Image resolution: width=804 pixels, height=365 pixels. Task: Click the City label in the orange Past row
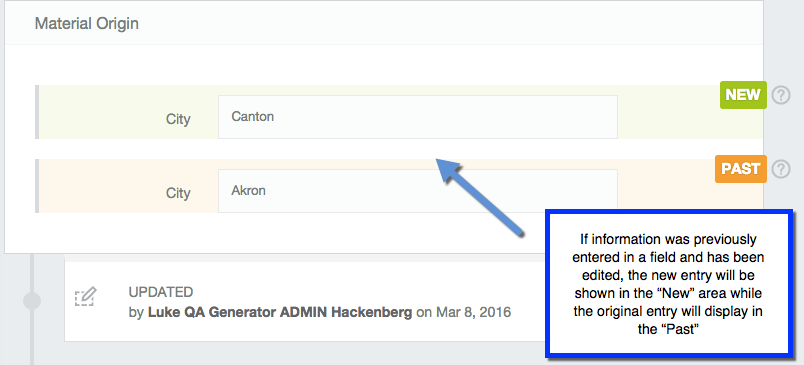(x=178, y=193)
